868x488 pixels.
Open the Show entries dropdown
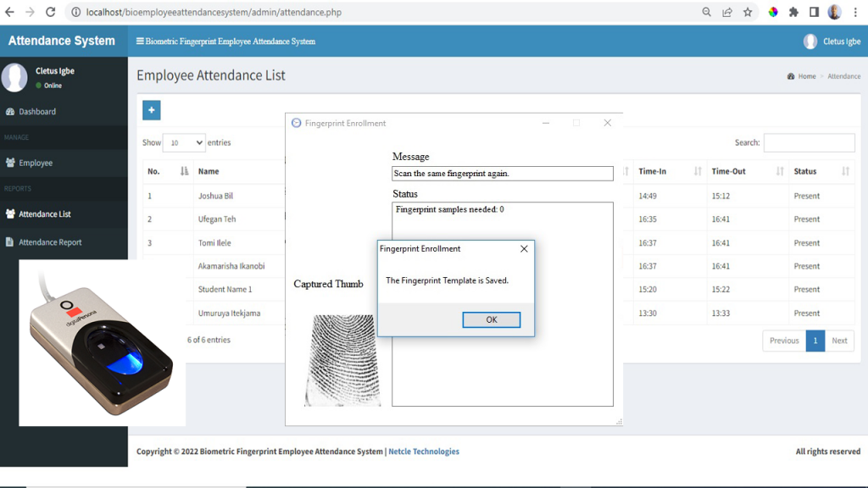coord(184,142)
